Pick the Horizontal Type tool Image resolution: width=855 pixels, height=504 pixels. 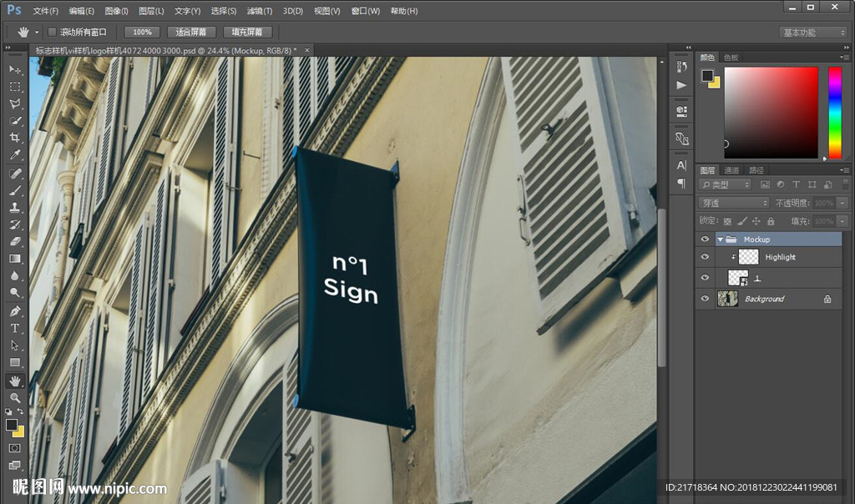coord(15,328)
